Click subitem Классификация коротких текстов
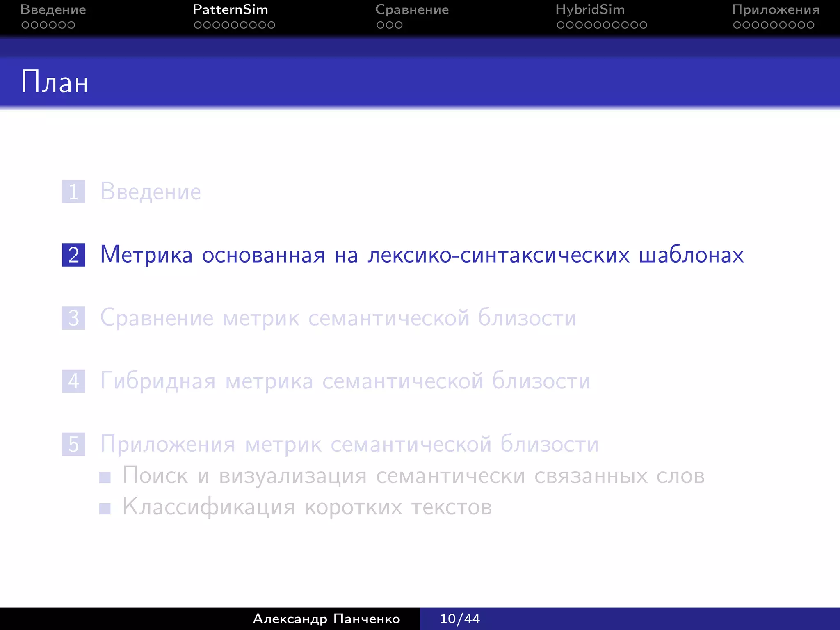The width and height of the screenshot is (840, 630). coord(307,507)
